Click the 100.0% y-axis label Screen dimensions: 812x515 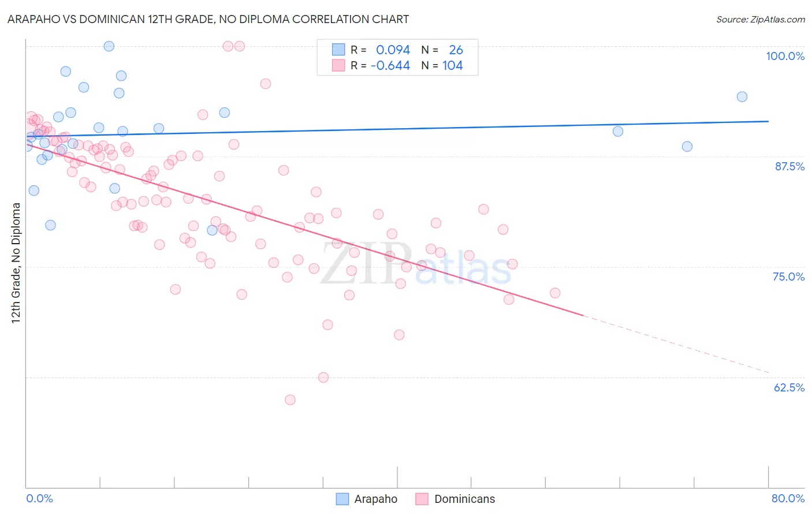pyautogui.click(x=785, y=56)
